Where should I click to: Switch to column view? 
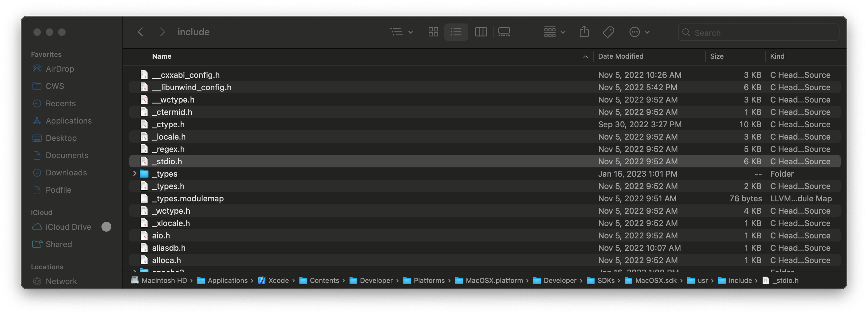[480, 32]
